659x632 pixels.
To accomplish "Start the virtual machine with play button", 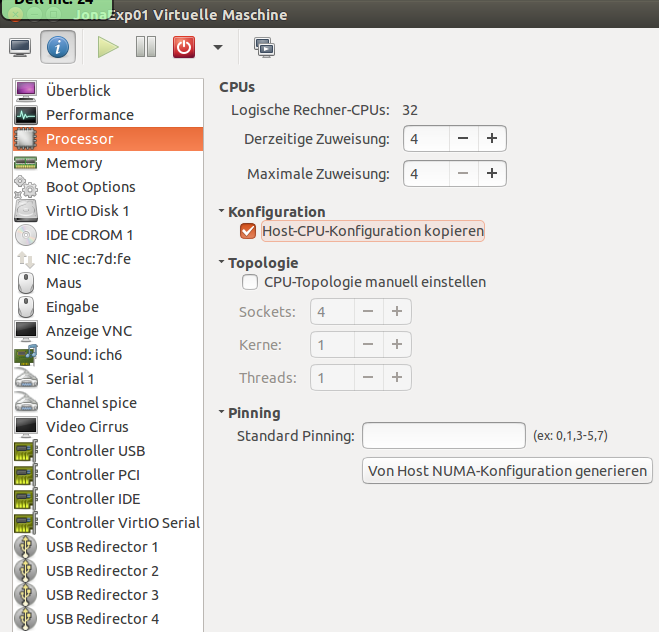I will (x=108, y=46).
